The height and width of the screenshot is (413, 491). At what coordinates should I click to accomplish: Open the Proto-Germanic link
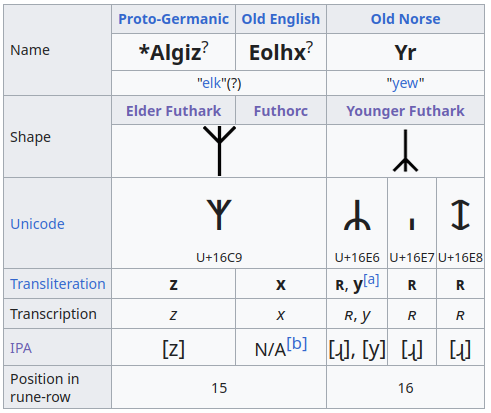(x=173, y=19)
